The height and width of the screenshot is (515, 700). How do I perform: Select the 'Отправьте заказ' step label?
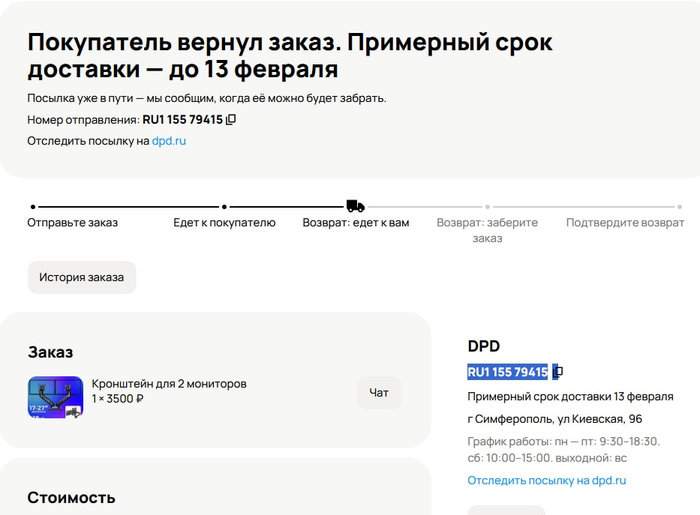(x=72, y=223)
